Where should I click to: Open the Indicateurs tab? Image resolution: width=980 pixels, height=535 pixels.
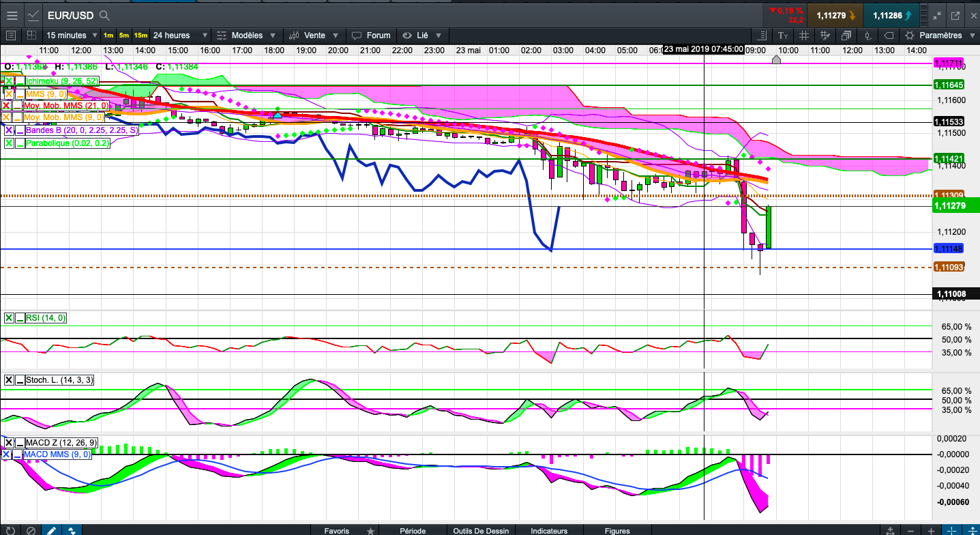coord(549,530)
